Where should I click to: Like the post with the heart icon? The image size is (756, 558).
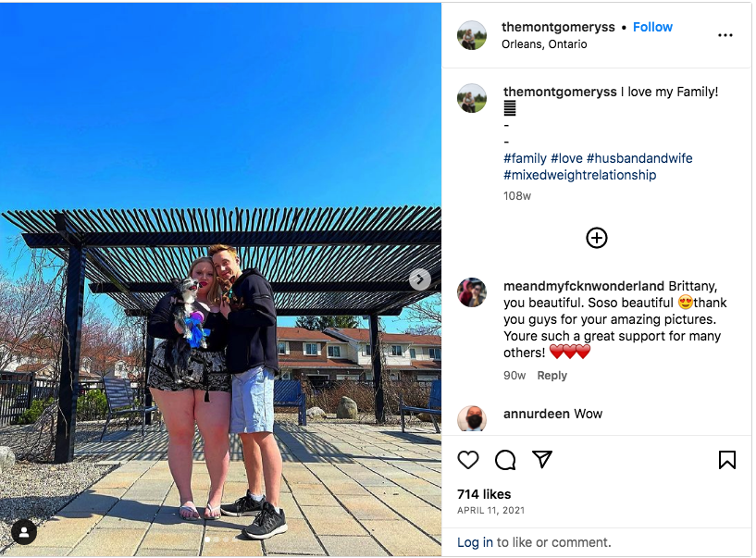467,460
